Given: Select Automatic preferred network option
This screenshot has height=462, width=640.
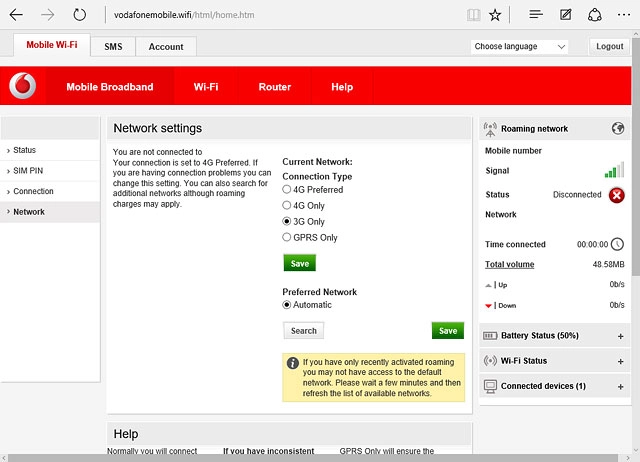Looking at the screenshot, I should pyautogui.click(x=287, y=305).
